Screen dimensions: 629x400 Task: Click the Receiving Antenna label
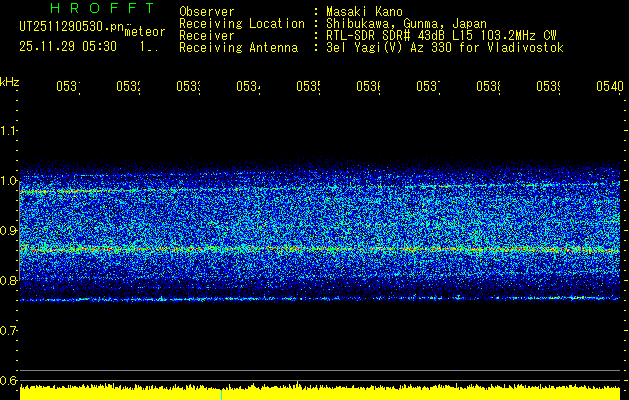click(238, 48)
